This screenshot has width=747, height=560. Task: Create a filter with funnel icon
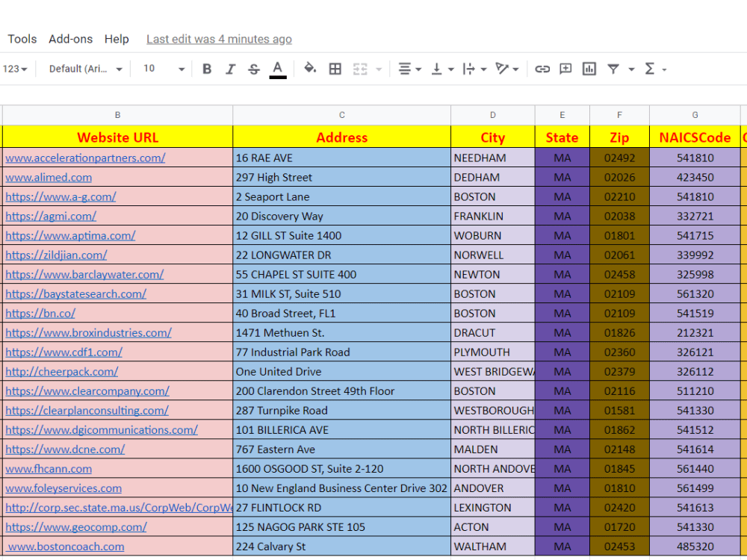coord(613,69)
